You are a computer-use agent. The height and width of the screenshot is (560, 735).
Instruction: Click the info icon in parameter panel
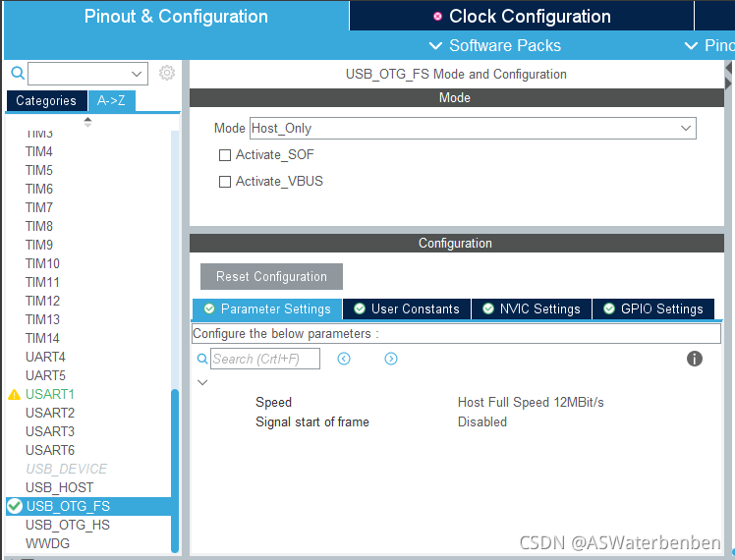click(x=694, y=359)
